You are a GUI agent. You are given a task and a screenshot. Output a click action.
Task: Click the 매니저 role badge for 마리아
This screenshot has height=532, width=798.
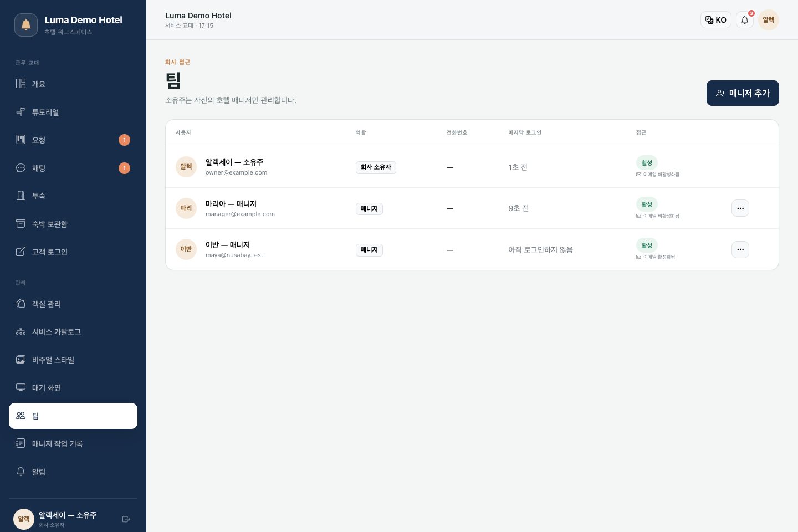[x=369, y=209]
